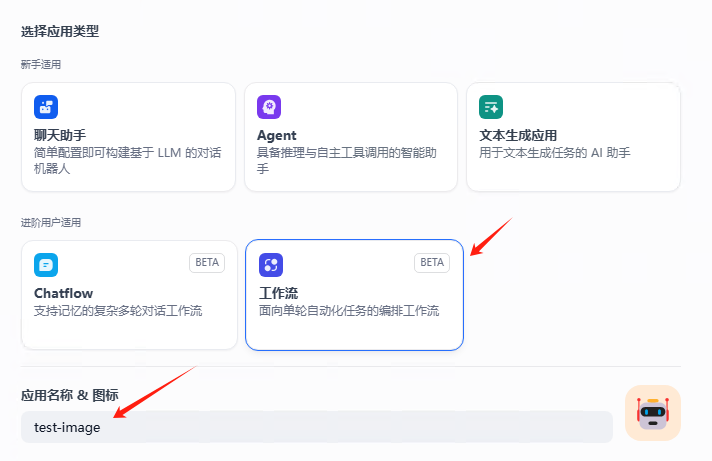The width and height of the screenshot is (712, 461).
Task: Choose the Agent application type
Action: coord(350,137)
